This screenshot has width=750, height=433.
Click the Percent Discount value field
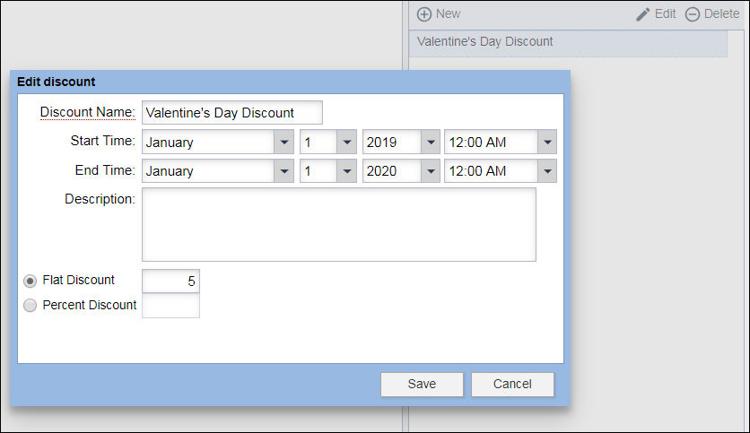click(x=171, y=305)
